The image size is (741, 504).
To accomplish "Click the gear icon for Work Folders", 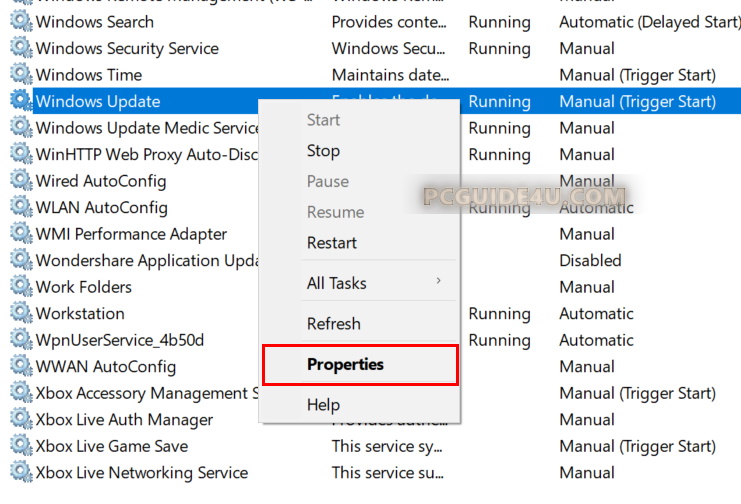I will tap(20, 287).
